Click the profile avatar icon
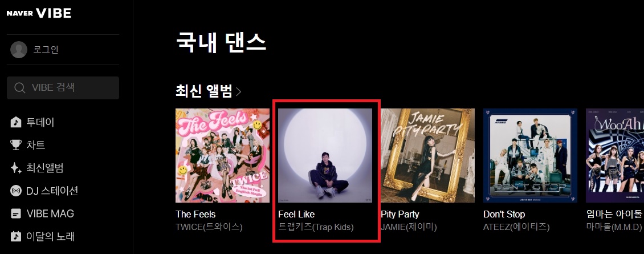 (x=18, y=50)
